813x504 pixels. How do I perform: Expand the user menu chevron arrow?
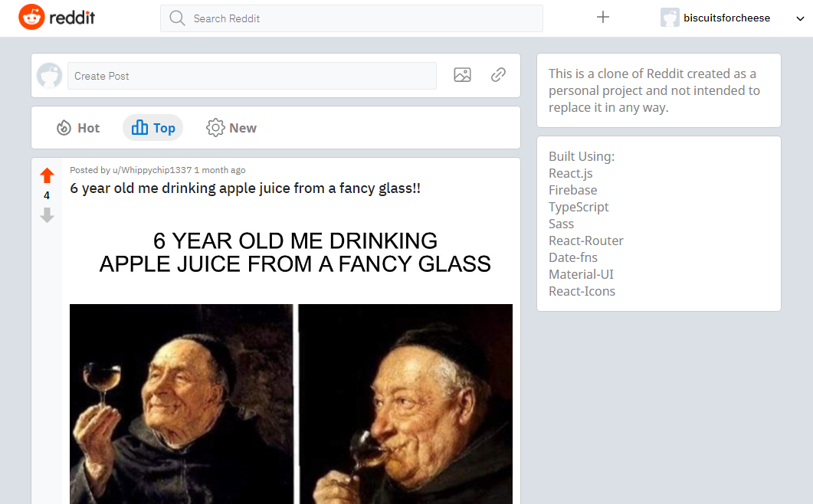[800, 18]
